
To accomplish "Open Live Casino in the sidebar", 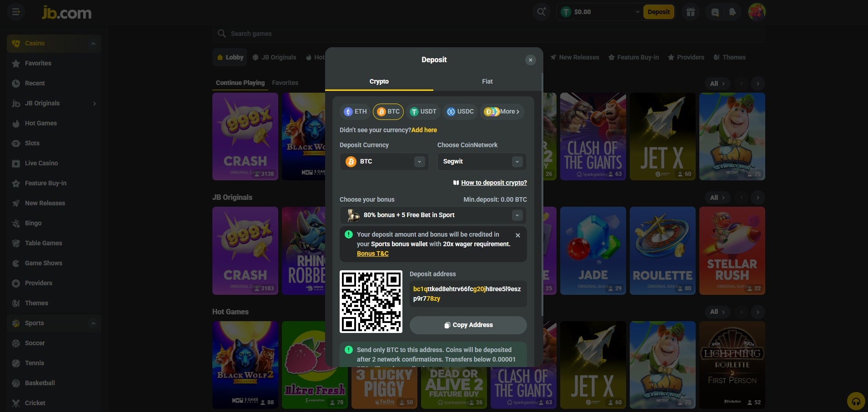I will (54, 163).
